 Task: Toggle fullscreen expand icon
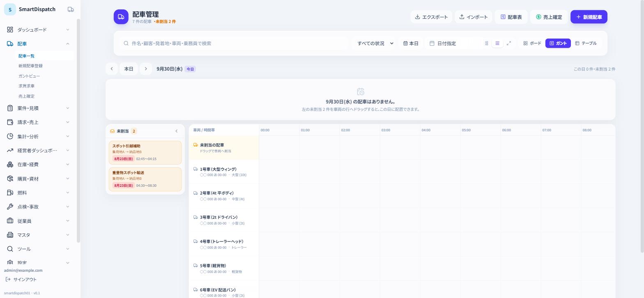[509, 43]
